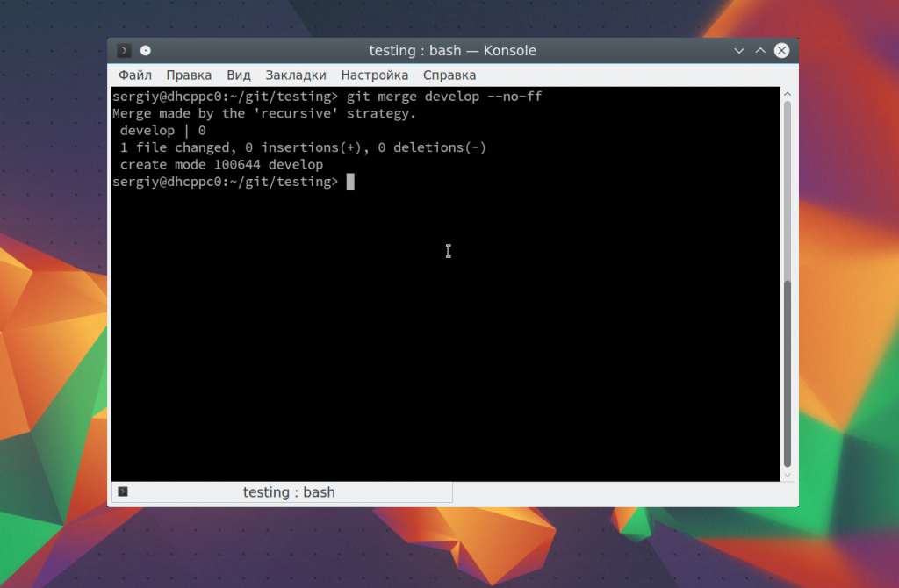Viewport: 899px width, 588px height.
Task: Open the Правка menu
Action: click(x=189, y=75)
